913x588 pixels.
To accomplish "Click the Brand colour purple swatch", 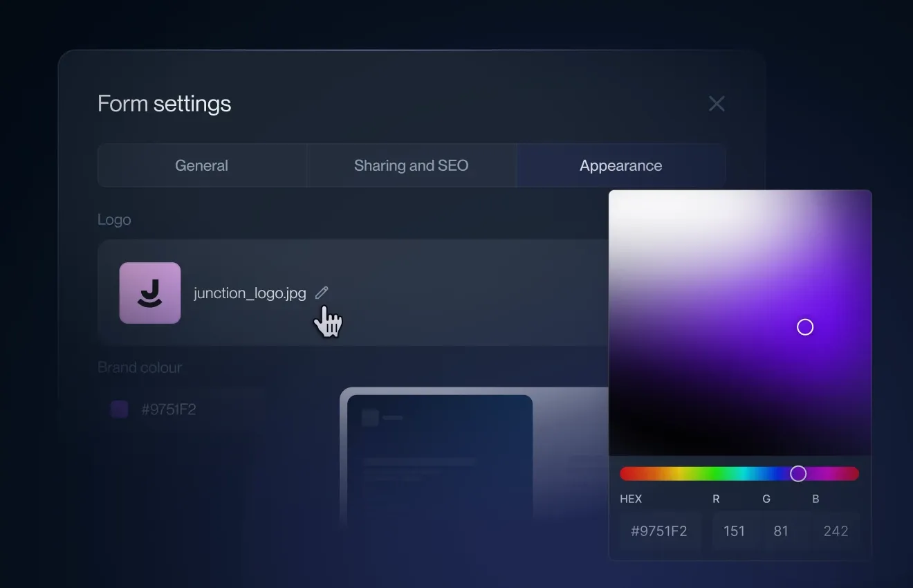I will (x=120, y=410).
